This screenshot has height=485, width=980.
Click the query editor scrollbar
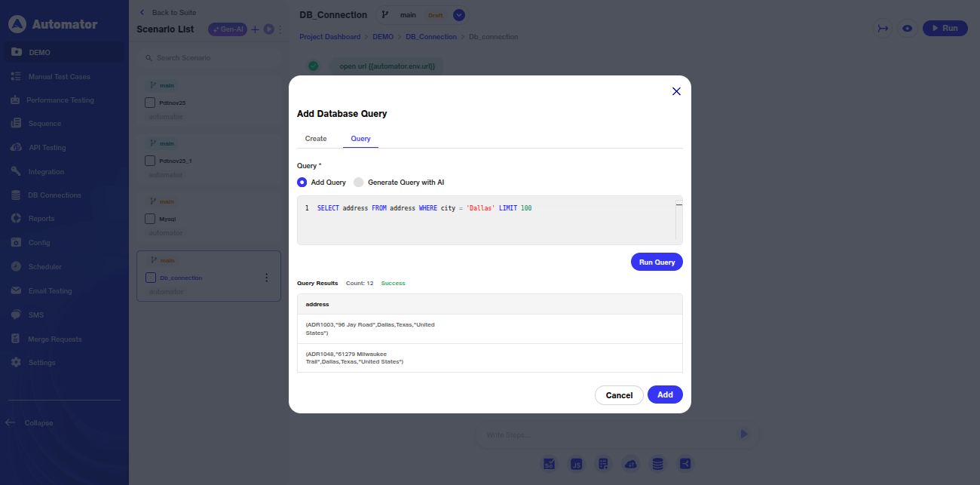click(678, 219)
